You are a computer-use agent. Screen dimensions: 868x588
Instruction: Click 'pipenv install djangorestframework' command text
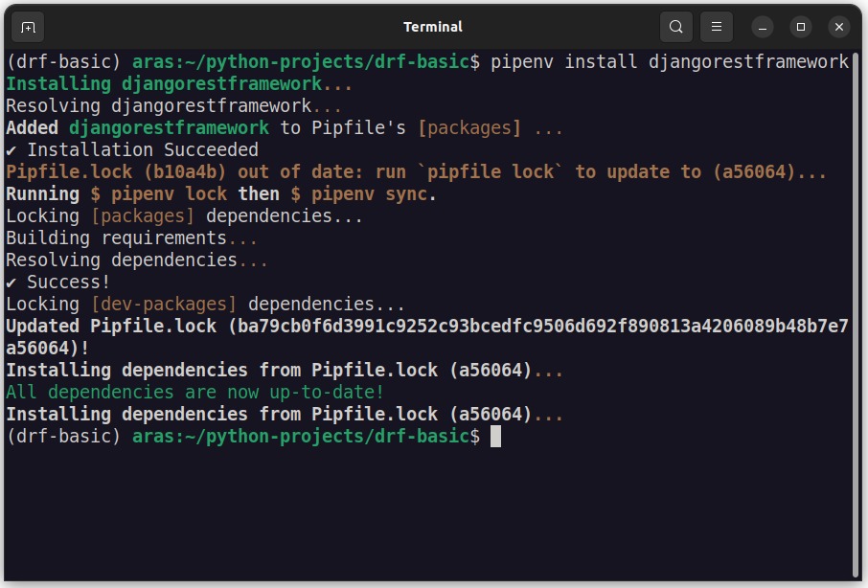(x=670, y=62)
